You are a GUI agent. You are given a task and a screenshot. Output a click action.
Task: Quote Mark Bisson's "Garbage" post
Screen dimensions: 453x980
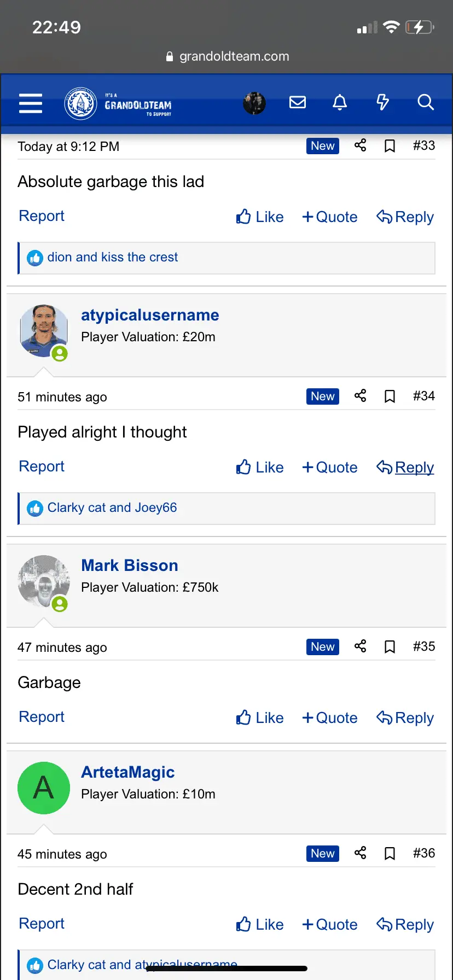coord(330,718)
